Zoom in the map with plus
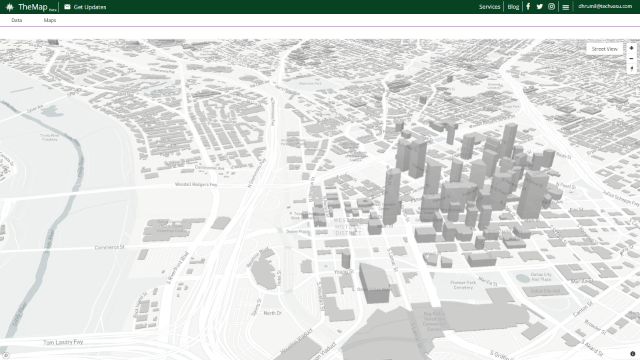This screenshot has width=640, height=360. [631, 48]
